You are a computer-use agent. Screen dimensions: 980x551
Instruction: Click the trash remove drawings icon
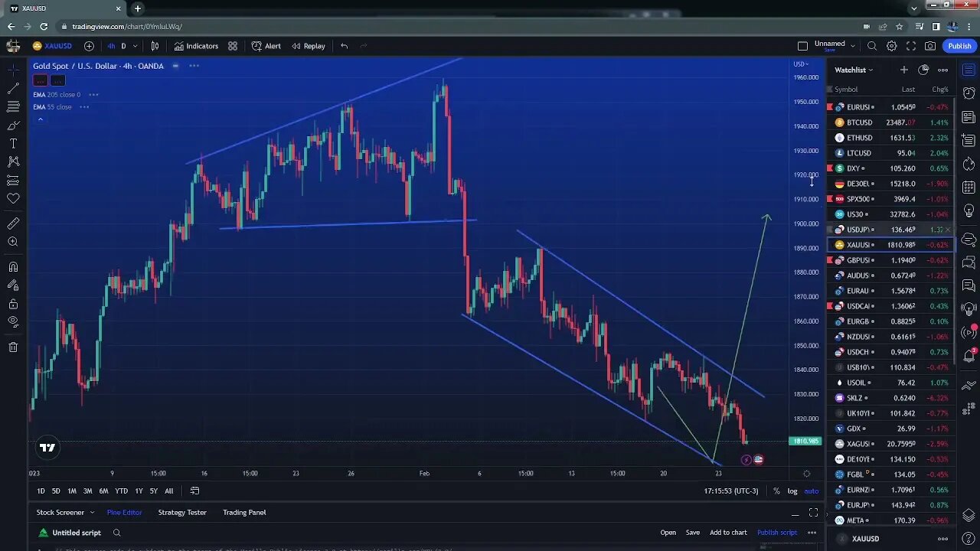point(13,347)
